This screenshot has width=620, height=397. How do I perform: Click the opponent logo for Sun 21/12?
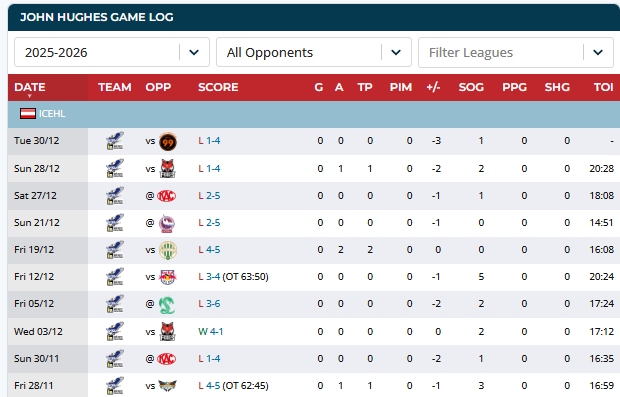[167, 223]
